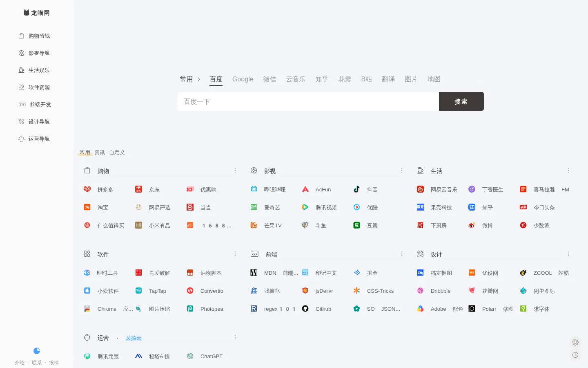Click the Github icon
This screenshot has height=368, width=588.
pyautogui.click(x=305, y=309)
